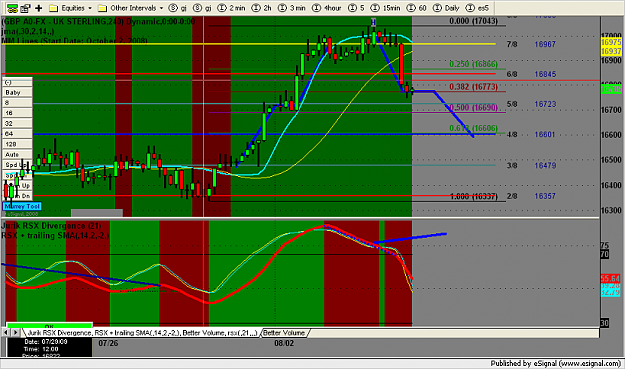Viewport: 625px width, 369px height.
Task: Click the green link-chart icon in toolbar
Action: point(12,8)
